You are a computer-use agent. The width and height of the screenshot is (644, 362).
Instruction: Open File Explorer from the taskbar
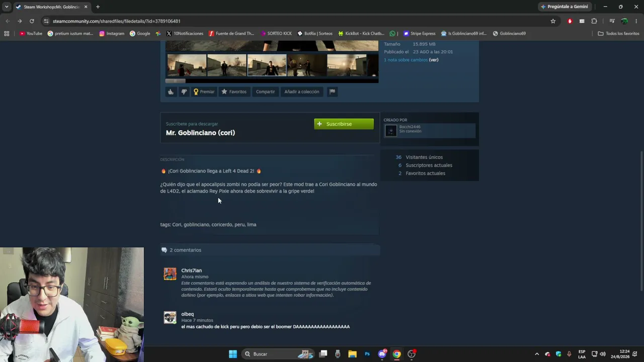point(352,354)
